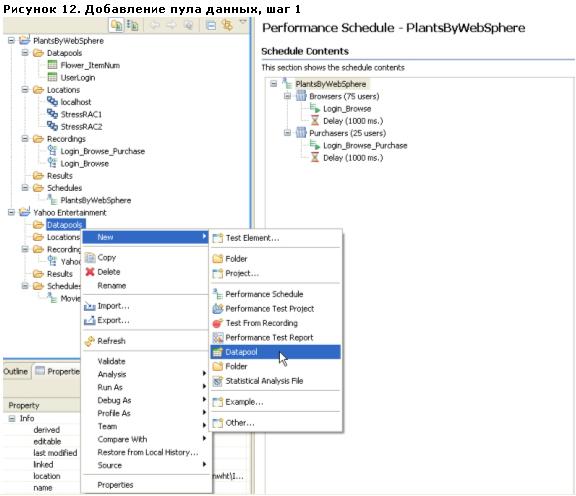Screen dimensions: 576x496
Task: Click the Performance Test Project icon
Action: [x=217, y=309]
